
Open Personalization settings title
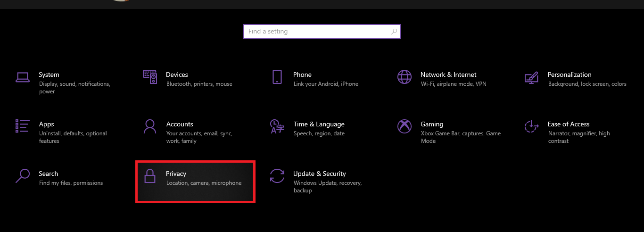(570, 75)
